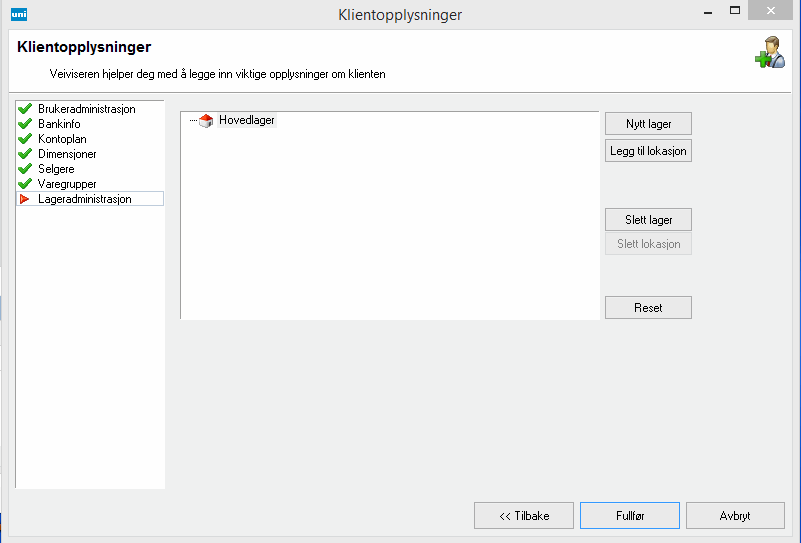
Task: Go back with the << Tilbake button
Action: (x=524, y=516)
